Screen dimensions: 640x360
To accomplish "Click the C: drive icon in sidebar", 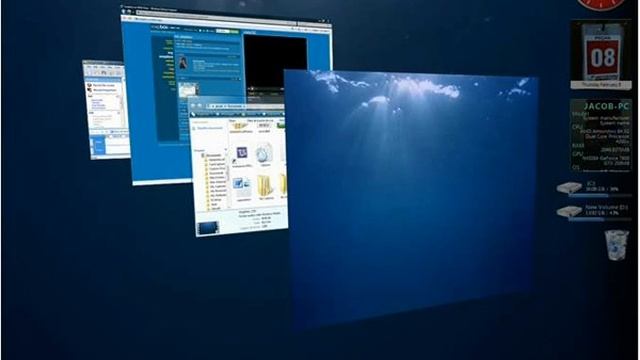I will [569, 188].
